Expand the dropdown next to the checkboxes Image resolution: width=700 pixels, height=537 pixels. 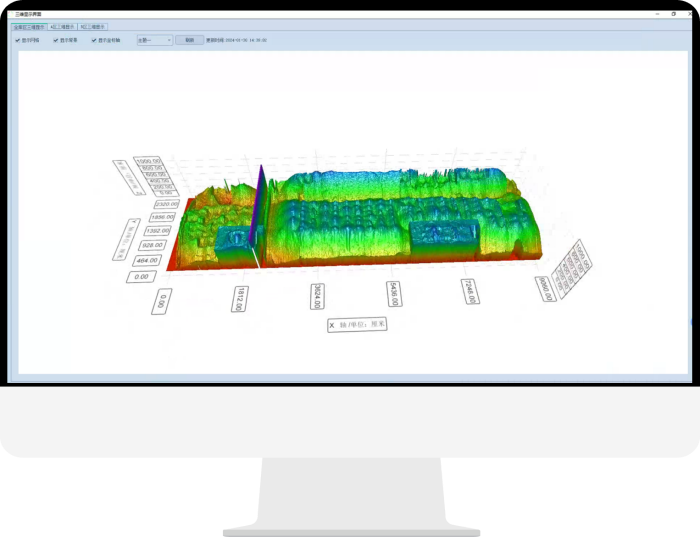coord(153,40)
